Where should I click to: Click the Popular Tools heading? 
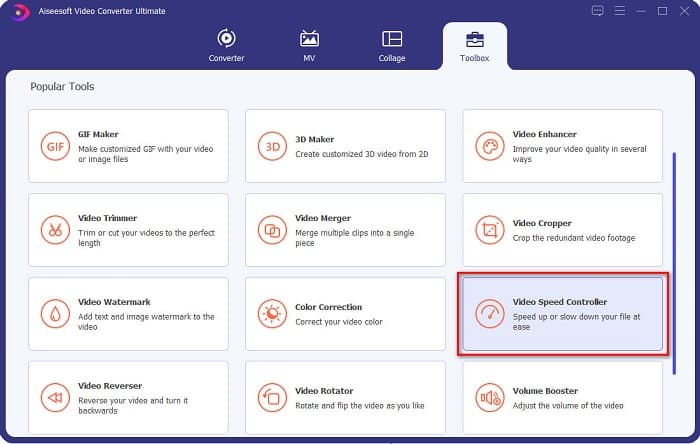pos(62,87)
